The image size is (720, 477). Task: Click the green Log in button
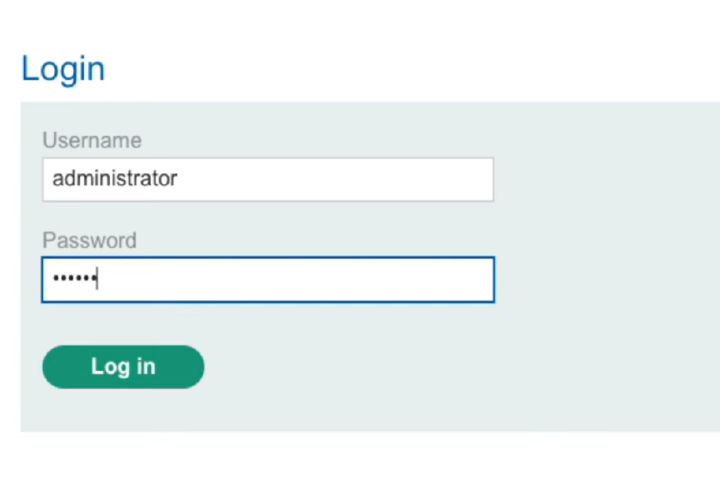point(123,366)
